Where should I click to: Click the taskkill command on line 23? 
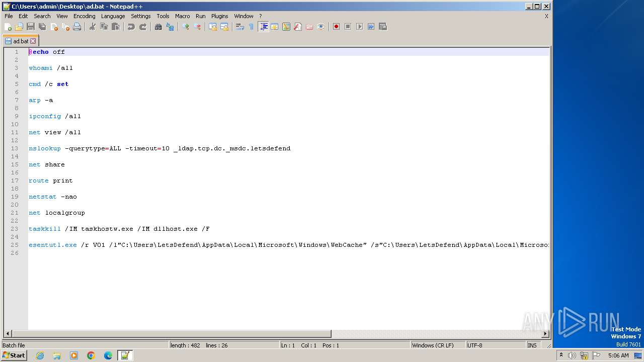pos(45,229)
